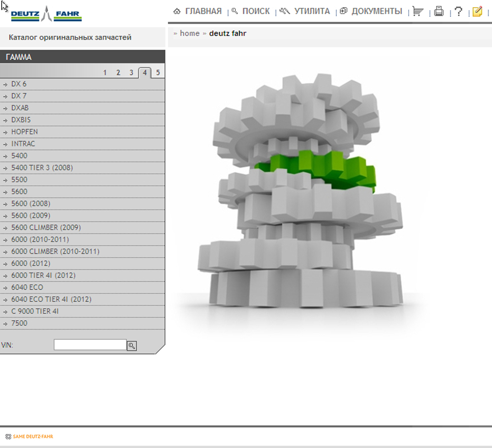Click the yellow notes icon
Viewport: 492px width, 448px height.
click(x=477, y=12)
